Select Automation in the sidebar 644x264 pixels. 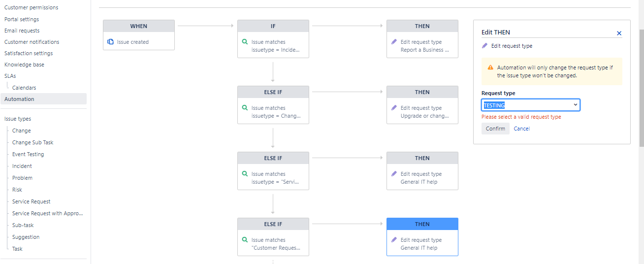[x=43, y=99]
